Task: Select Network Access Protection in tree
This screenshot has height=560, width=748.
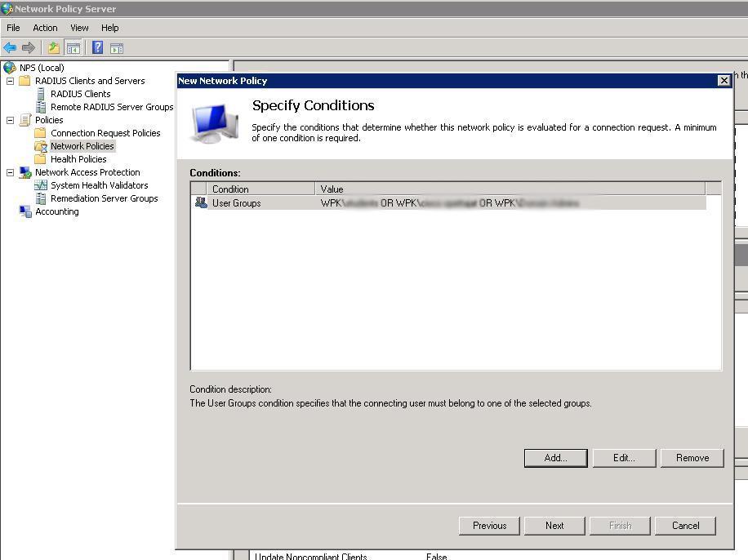Action: coord(87,172)
